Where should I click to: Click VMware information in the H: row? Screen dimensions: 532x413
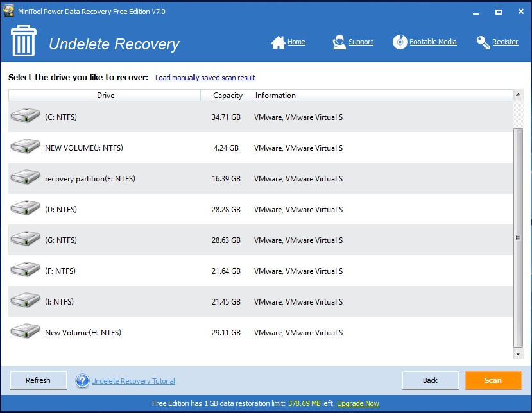pyautogui.click(x=298, y=333)
